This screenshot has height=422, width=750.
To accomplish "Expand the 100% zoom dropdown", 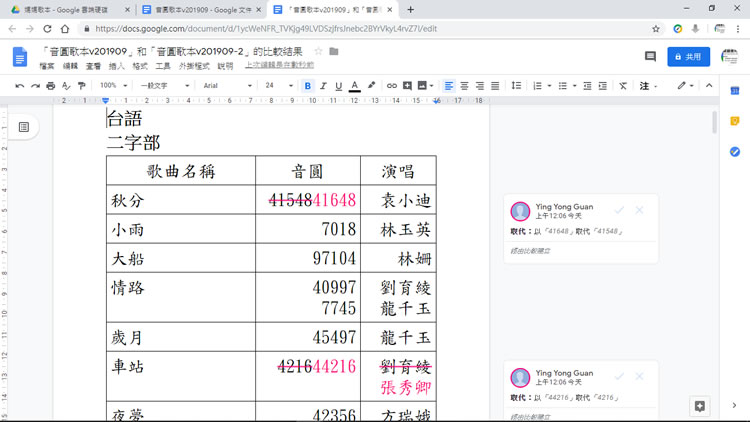I will point(113,86).
